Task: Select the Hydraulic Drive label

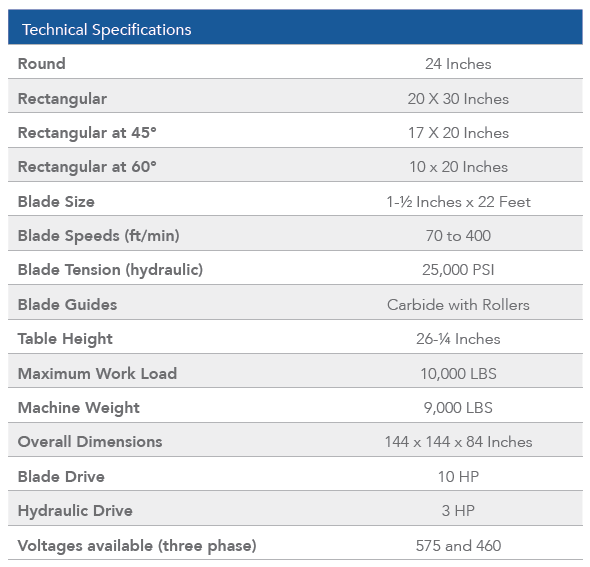Action: pyautogui.click(x=75, y=511)
